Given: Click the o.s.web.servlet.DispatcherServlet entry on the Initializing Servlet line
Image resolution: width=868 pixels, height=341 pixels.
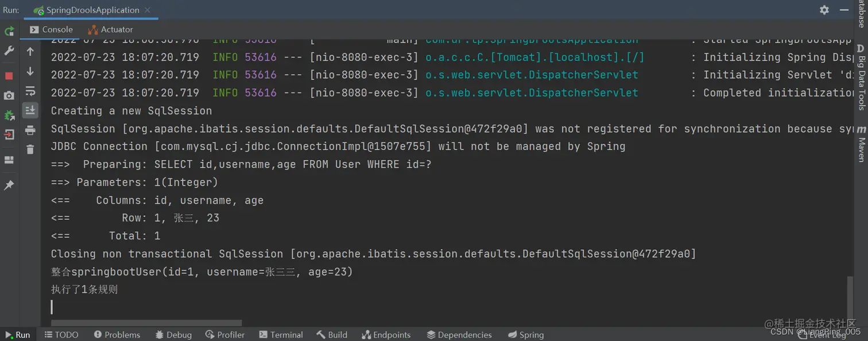Looking at the screenshot, I should 532,75.
